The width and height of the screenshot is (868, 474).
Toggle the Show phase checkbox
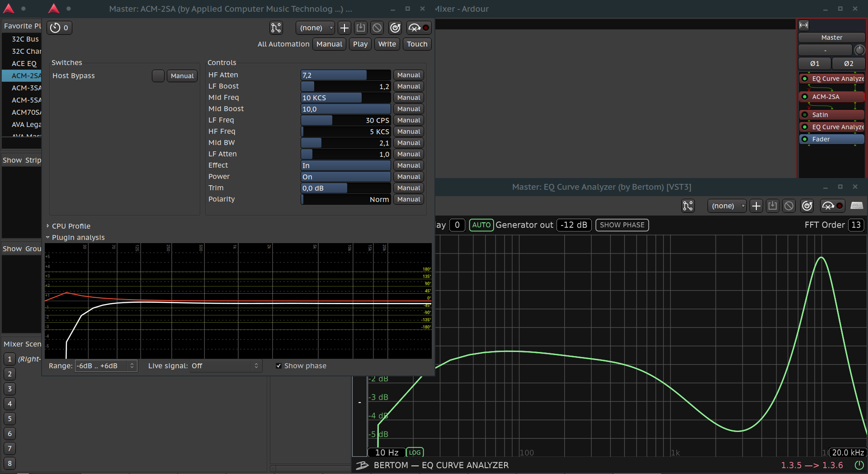click(278, 366)
